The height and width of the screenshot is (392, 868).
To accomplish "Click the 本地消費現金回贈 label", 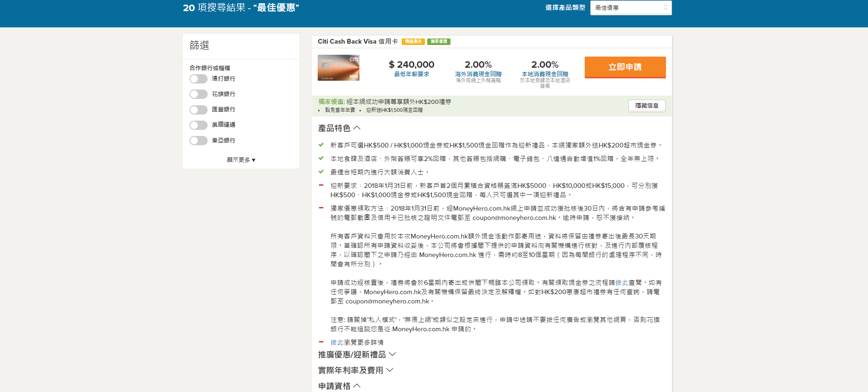I will coord(545,74).
